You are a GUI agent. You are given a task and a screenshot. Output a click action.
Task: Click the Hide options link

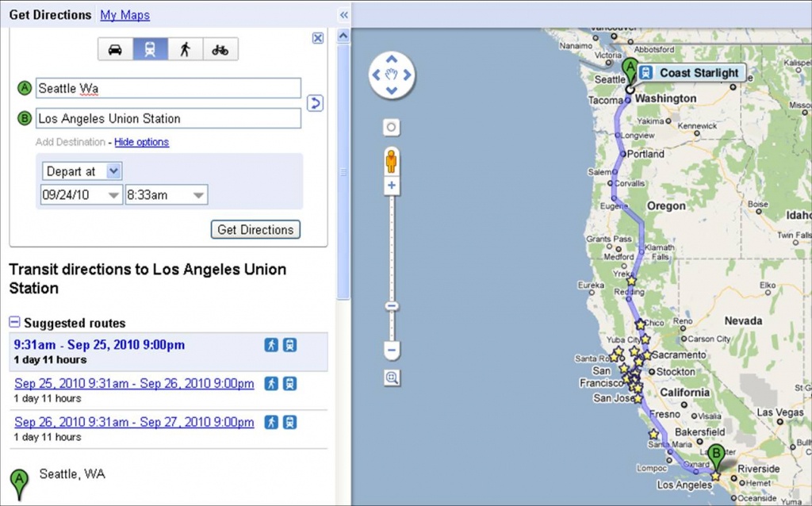point(141,142)
